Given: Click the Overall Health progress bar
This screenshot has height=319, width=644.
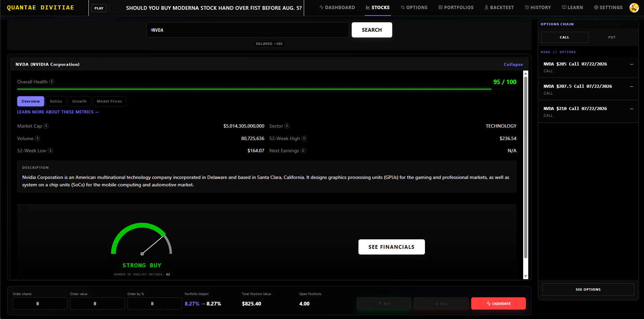Looking at the screenshot, I should 267,89.
